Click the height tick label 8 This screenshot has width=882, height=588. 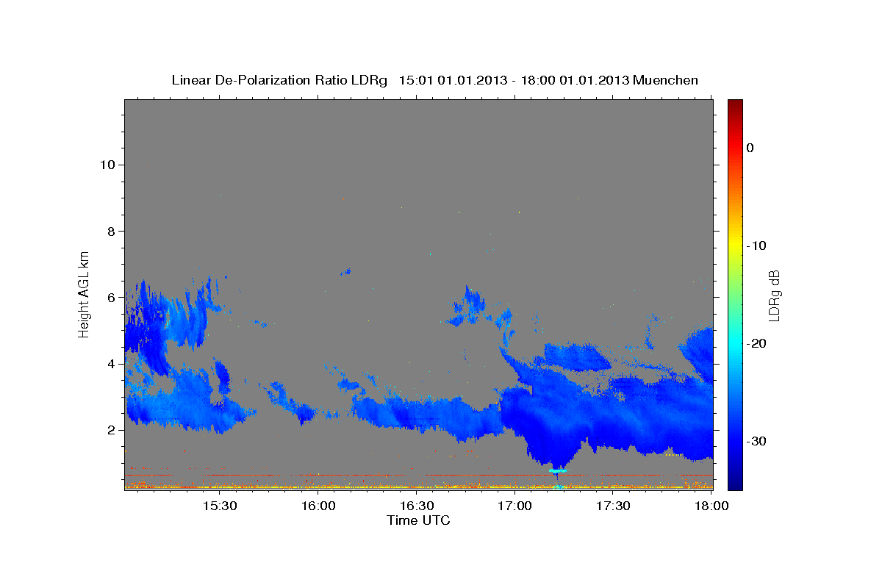click(x=110, y=231)
